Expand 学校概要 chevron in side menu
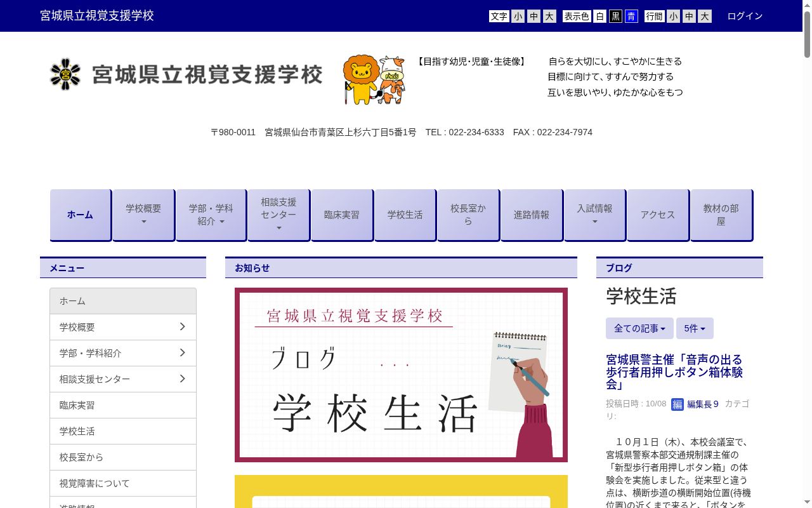The image size is (812, 508). coord(182,326)
